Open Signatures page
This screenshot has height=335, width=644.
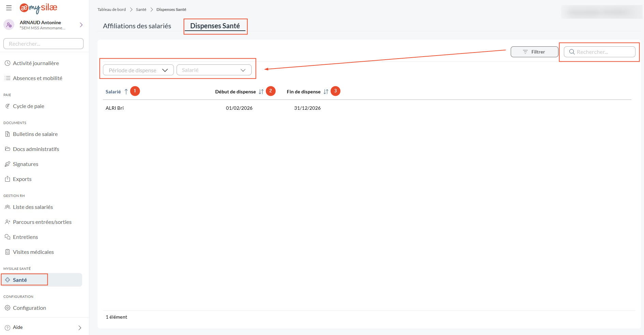[26, 164]
